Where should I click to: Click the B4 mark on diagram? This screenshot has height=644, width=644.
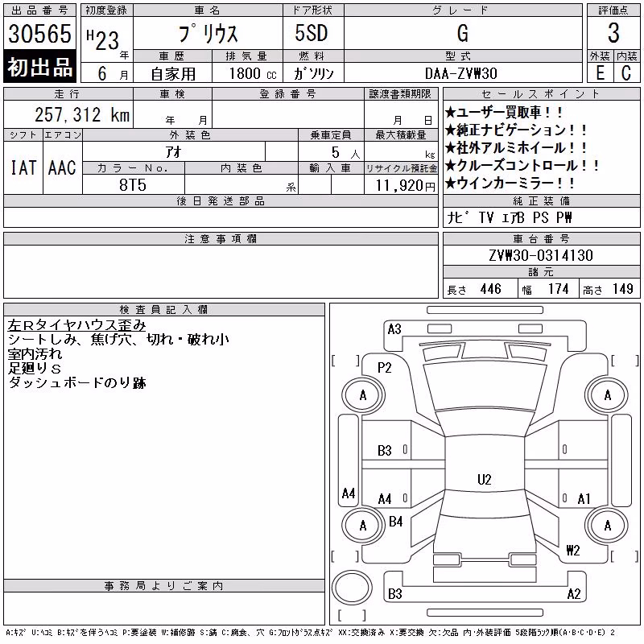pyautogui.click(x=395, y=522)
